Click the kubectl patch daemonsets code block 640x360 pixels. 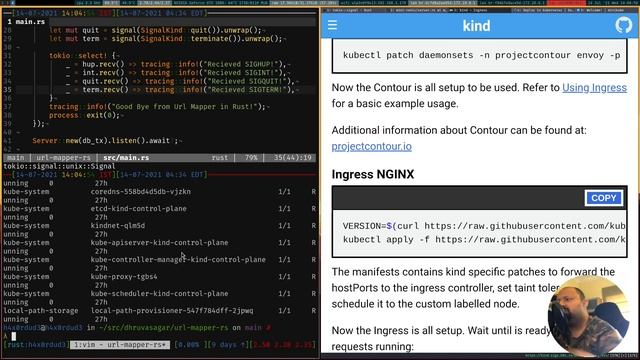pos(480,56)
